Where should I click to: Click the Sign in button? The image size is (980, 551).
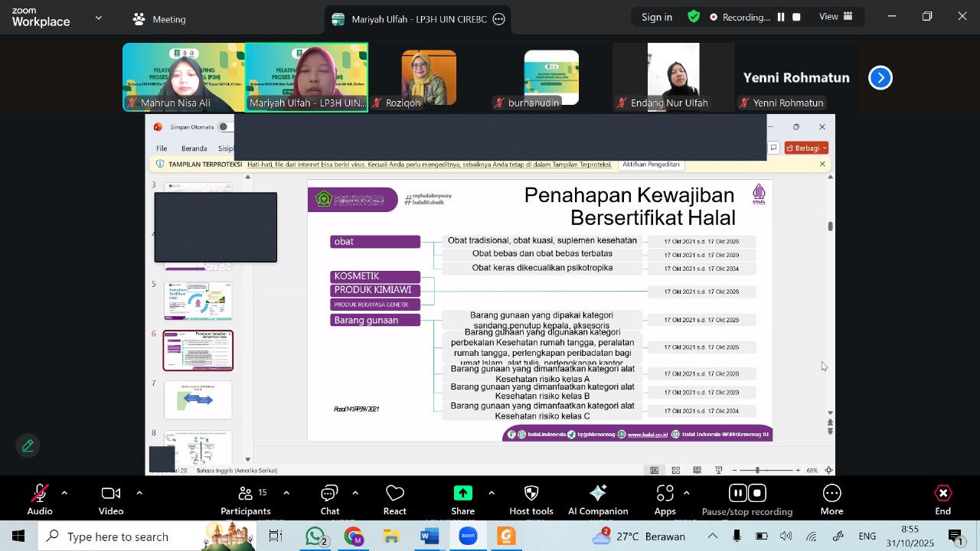tap(656, 17)
